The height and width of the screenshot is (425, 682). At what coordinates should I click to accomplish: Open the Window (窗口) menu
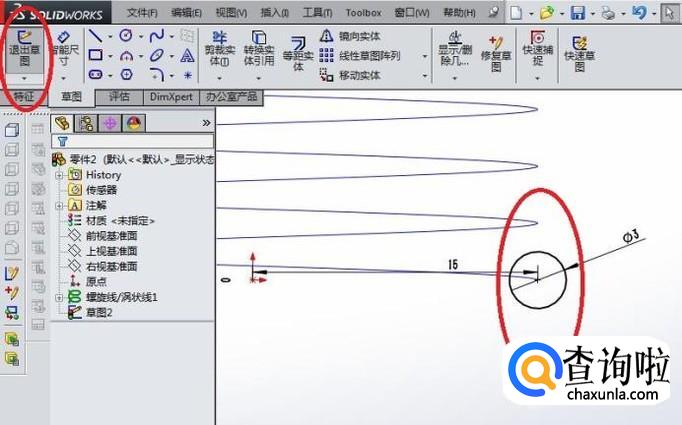click(411, 13)
